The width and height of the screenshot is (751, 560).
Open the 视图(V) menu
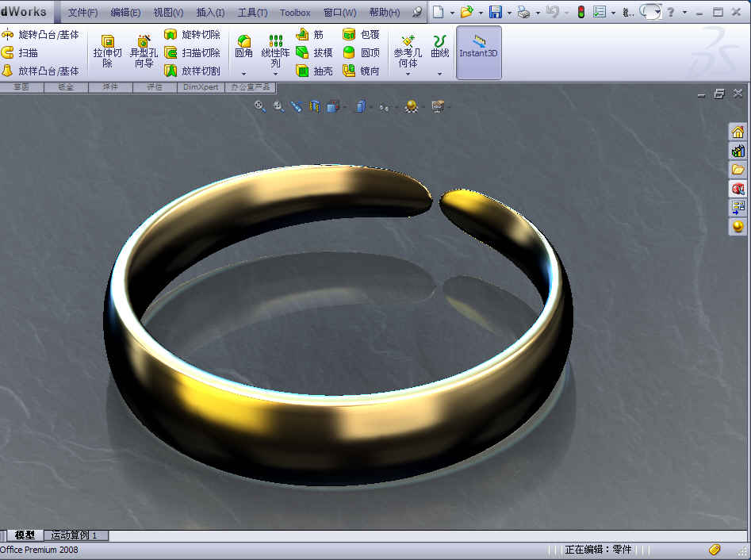point(168,13)
